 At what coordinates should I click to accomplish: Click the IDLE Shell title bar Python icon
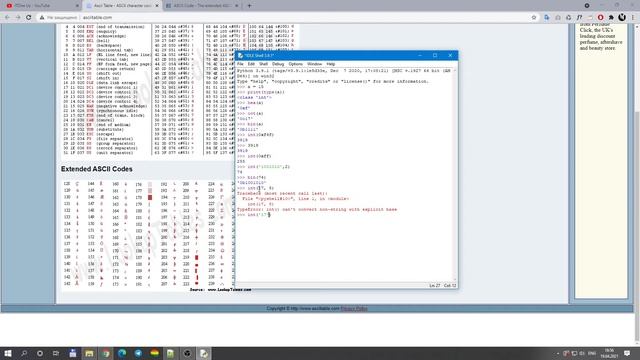click(x=240, y=56)
